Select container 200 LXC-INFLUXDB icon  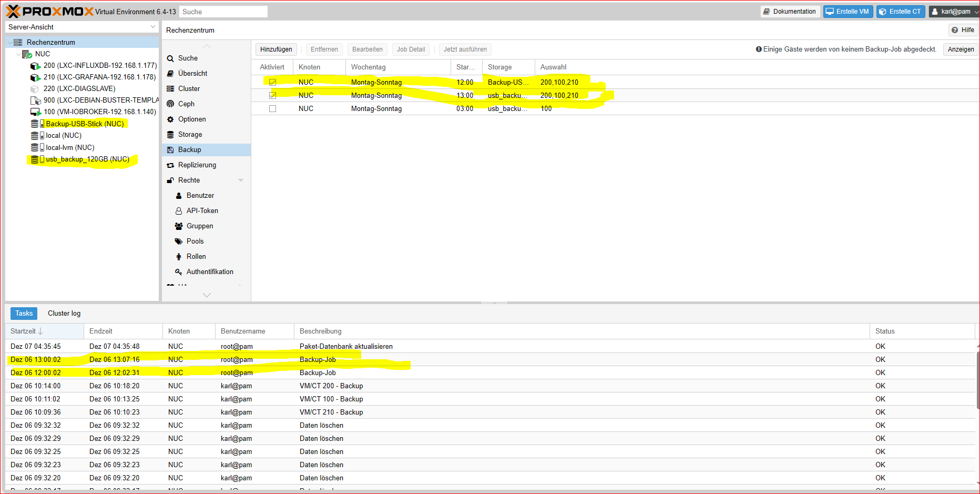point(35,66)
